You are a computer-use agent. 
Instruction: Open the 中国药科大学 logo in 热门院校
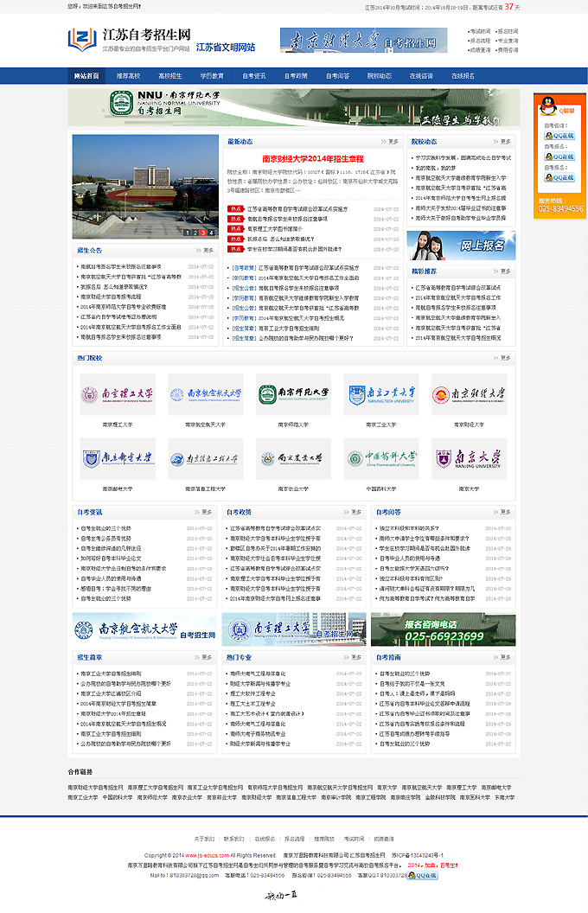point(381,459)
